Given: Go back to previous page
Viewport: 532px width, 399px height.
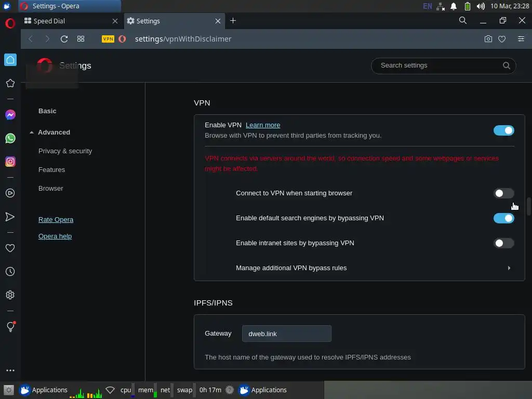Looking at the screenshot, I should [x=31, y=39].
